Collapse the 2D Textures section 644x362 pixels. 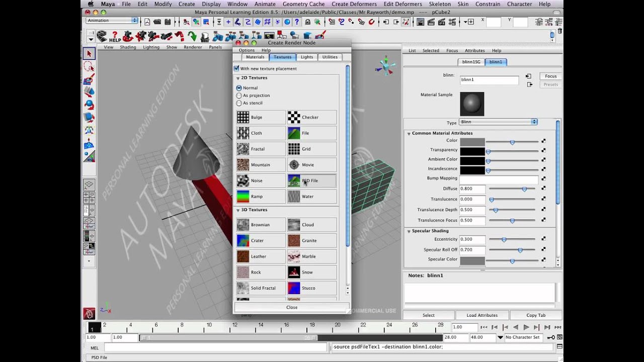pos(238,78)
